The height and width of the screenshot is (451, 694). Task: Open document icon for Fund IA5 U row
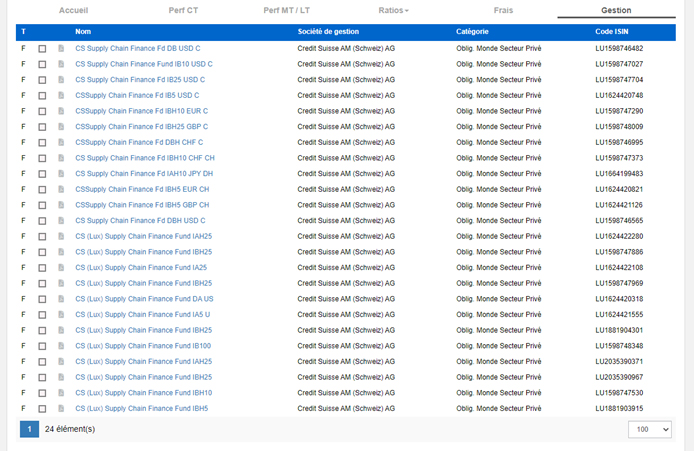[x=61, y=314]
